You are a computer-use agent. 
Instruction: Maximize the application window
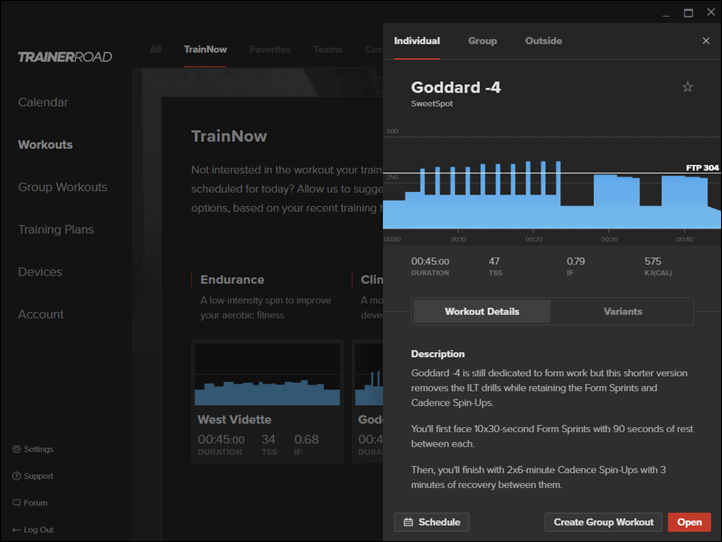click(688, 13)
